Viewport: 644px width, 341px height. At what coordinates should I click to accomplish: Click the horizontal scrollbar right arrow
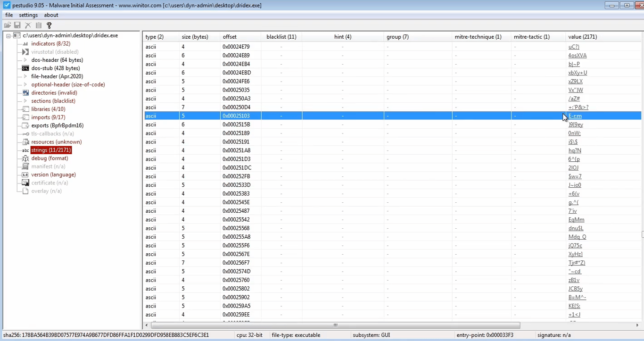(x=638, y=325)
